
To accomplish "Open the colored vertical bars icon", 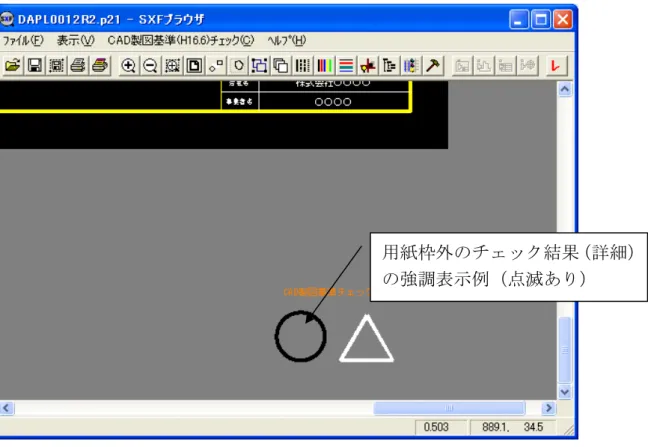I will coord(324,65).
